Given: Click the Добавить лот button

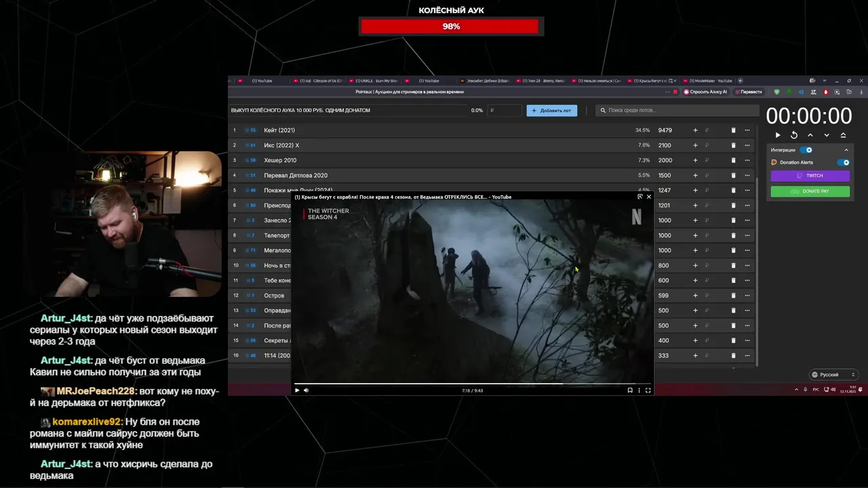Looking at the screenshot, I should pyautogui.click(x=552, y=110).
